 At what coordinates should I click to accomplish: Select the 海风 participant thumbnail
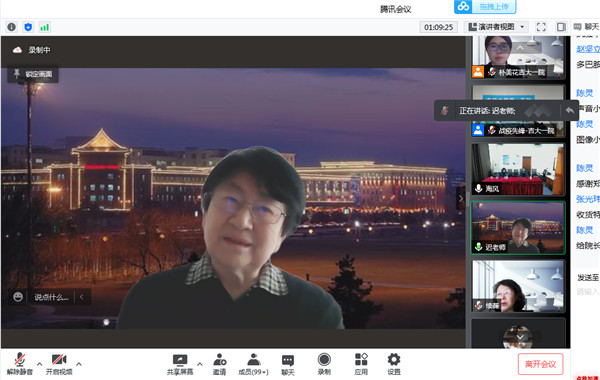[518, 170]
